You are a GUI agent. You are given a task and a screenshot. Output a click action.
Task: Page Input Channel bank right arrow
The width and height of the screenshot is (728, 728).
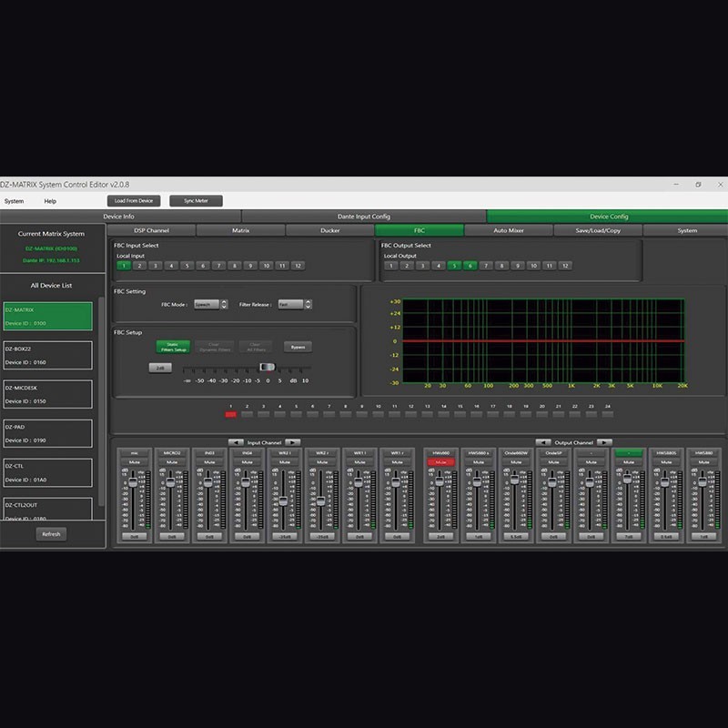[x=292, y=442]
